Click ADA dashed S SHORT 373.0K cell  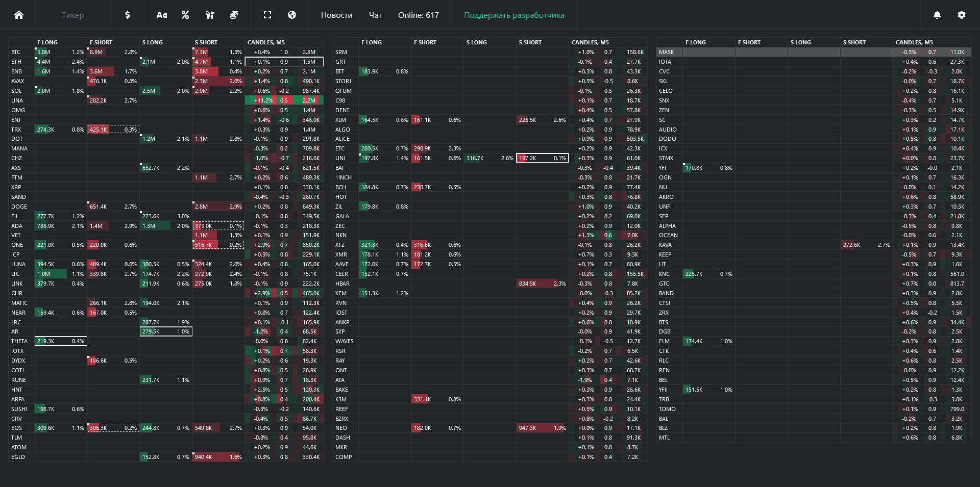pyautogui.click(x=218, y=226)
